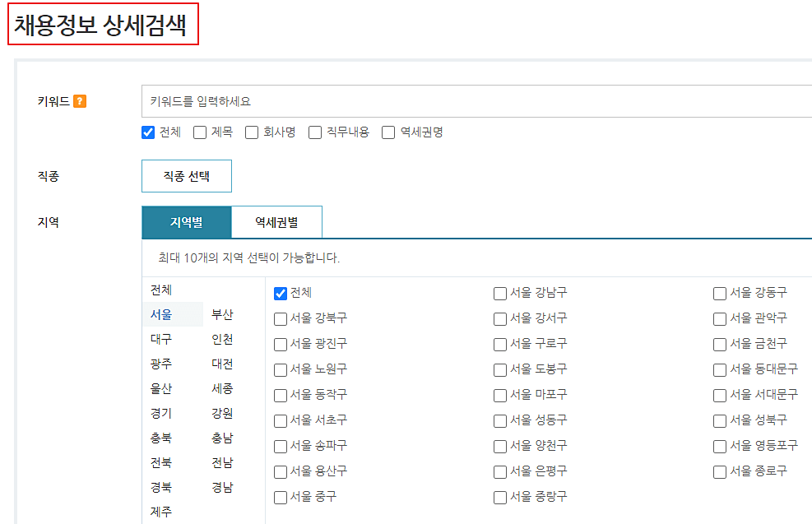Viewport: 812px width, 524px height.
Task: Focus the keyword search input field
Action: (476, 101)
